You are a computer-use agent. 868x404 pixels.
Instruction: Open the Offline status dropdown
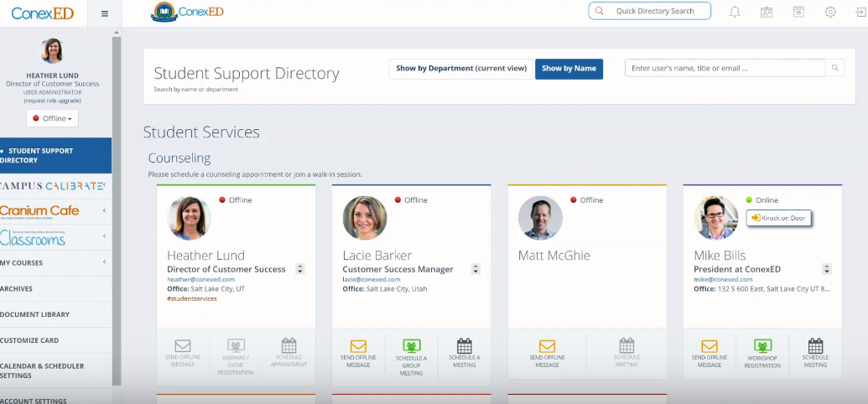(53, 118)
